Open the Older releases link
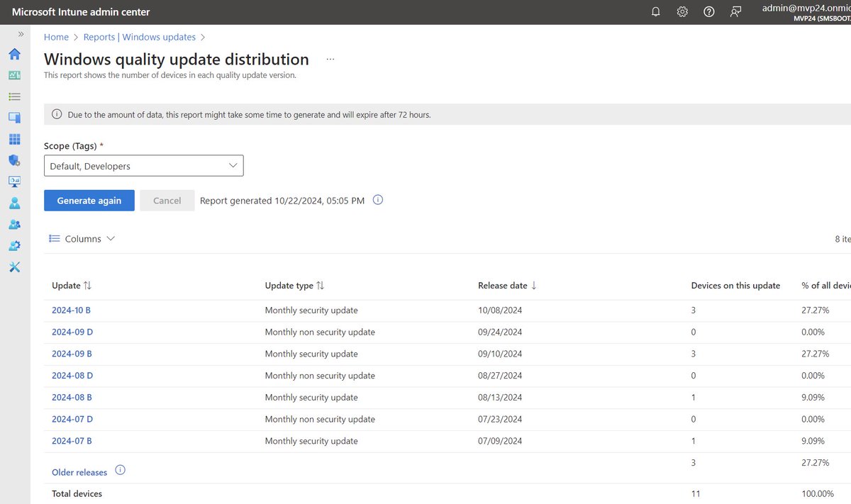This screenshot has width=851, height=504. pyautogui.click(x=79, y=472)
